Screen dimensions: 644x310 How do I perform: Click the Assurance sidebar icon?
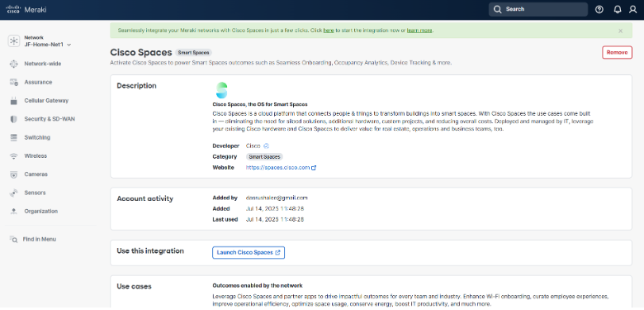tap(14, 82)
